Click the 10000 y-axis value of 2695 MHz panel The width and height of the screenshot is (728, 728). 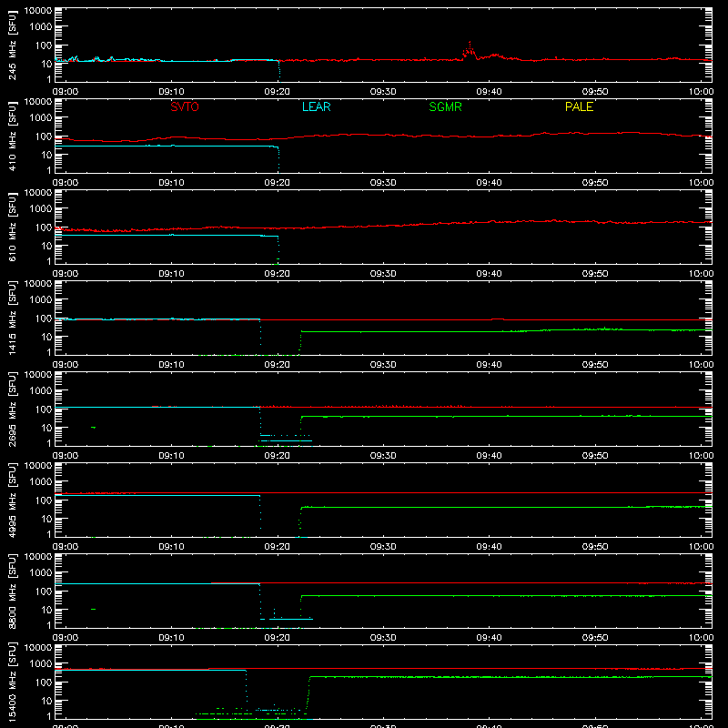point(38,374)
